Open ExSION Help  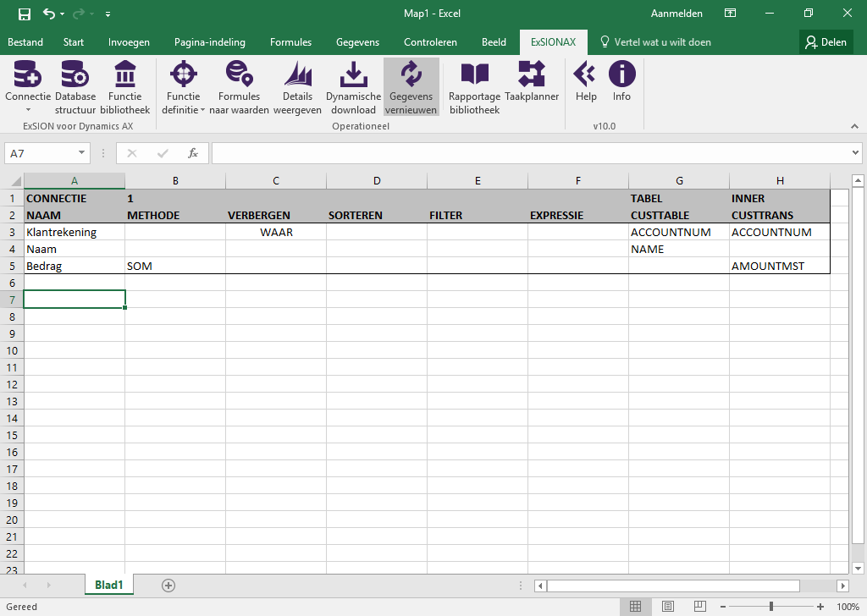point(586,80)
